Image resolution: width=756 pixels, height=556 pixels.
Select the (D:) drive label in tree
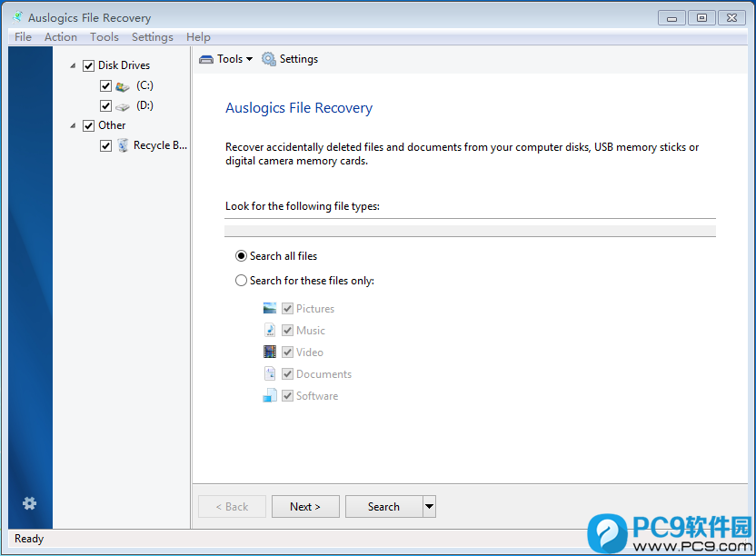pos(144,105)
